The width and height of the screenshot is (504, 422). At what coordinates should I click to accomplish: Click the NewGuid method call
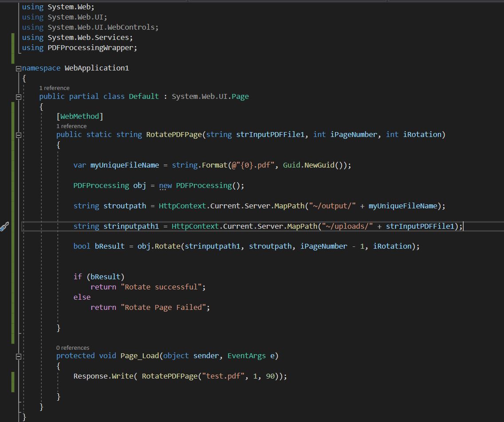tap(319, 165)
